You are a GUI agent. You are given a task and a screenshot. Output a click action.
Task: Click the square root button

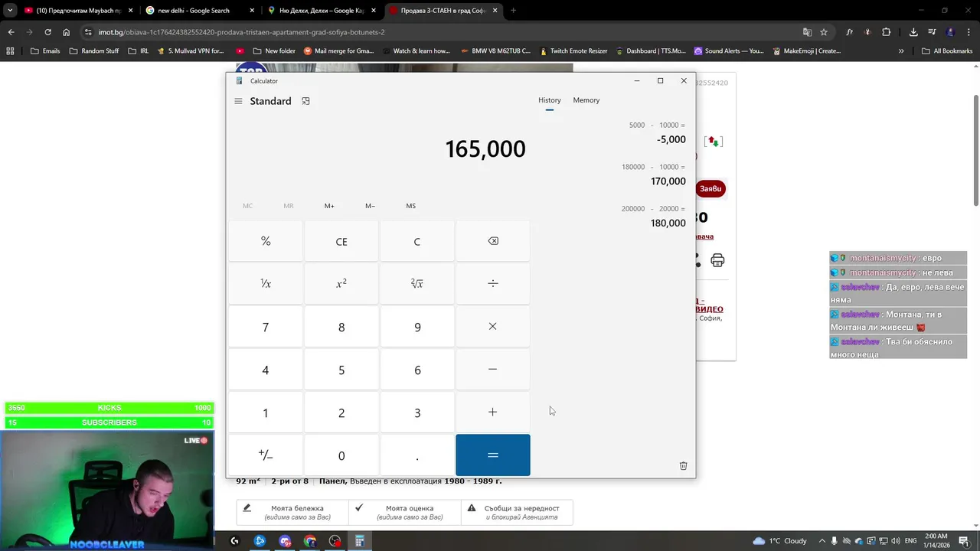point(417,283)
